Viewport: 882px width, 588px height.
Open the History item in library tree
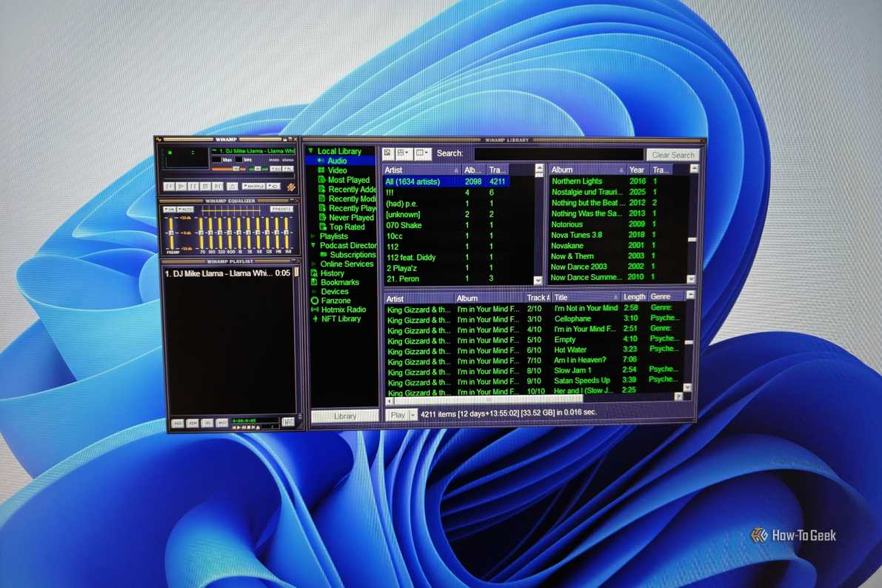(332, 273)
